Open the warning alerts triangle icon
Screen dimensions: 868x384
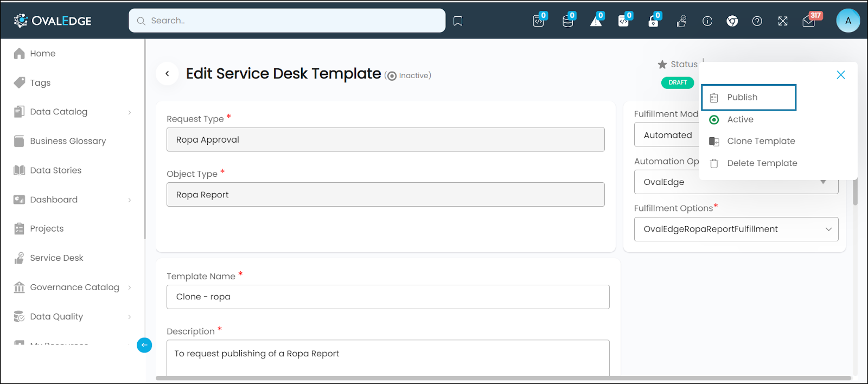[596, 21]
